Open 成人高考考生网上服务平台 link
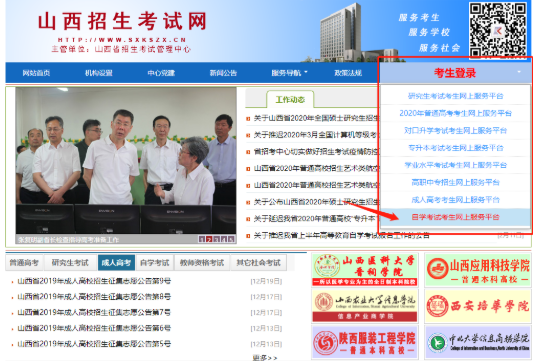533x361 pixels. pyautogui.click(x=455, y=200)
